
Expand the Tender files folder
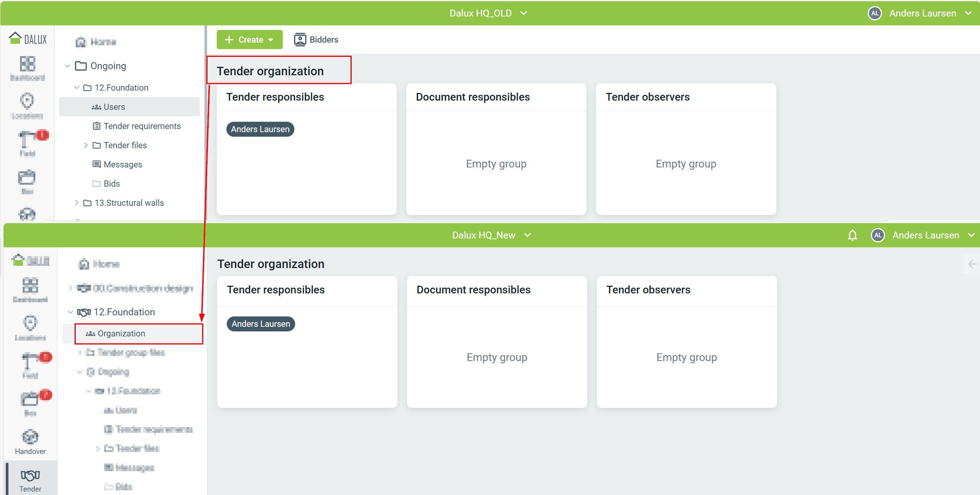point(86,145)
